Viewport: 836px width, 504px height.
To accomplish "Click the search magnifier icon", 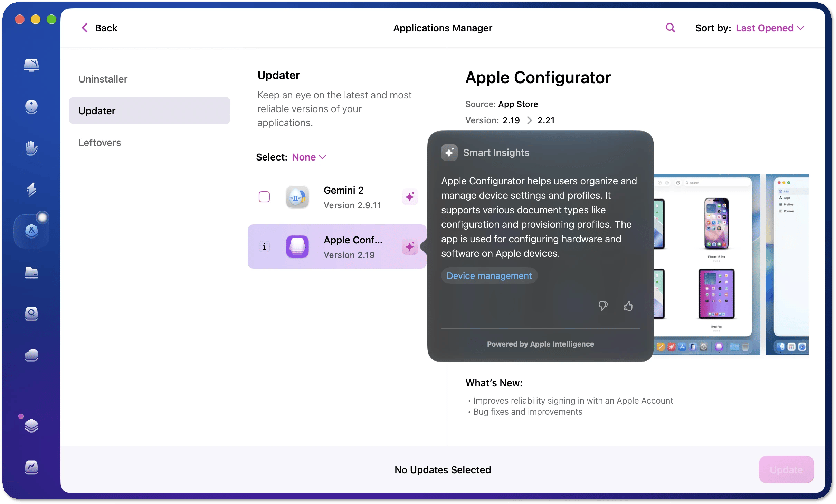I will click(x=670, y=28).
